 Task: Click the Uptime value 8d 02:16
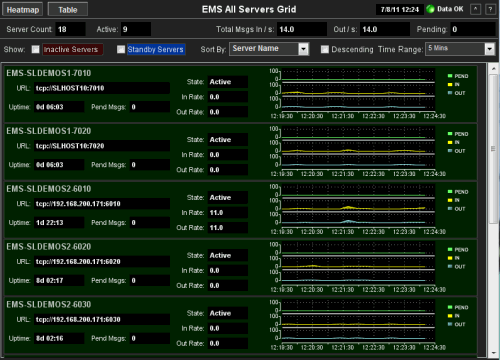[59, 338]
